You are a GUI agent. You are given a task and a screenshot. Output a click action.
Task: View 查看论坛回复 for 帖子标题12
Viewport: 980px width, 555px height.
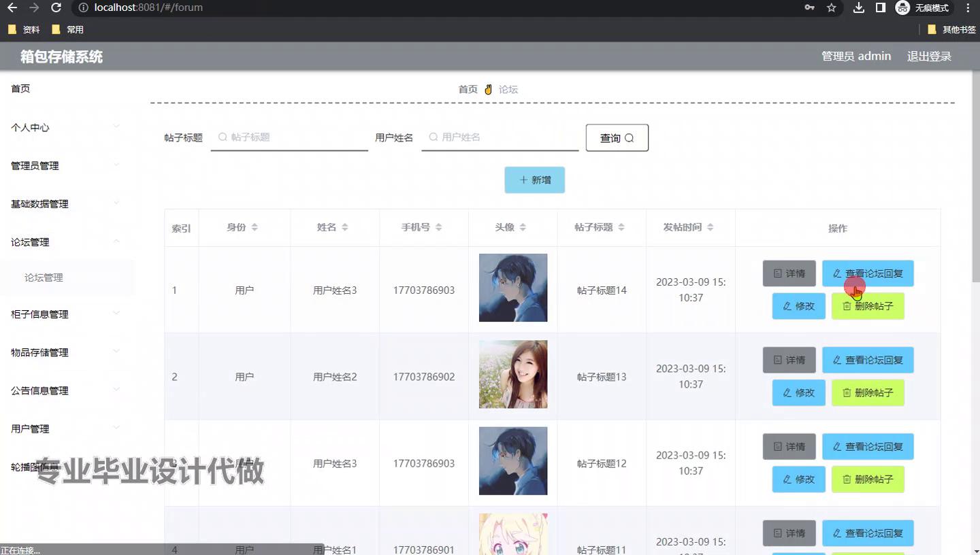pos(868,446)
